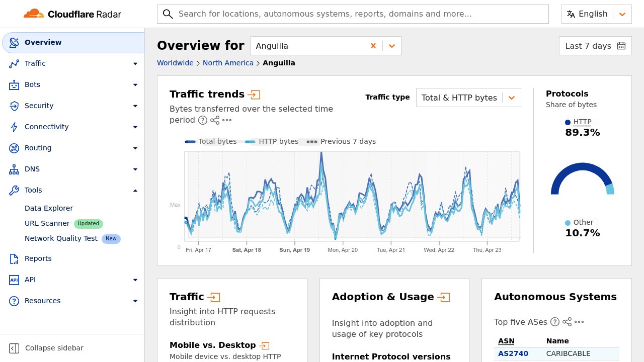Open the Adoption & Usage arrow icon

pos(444,297)
